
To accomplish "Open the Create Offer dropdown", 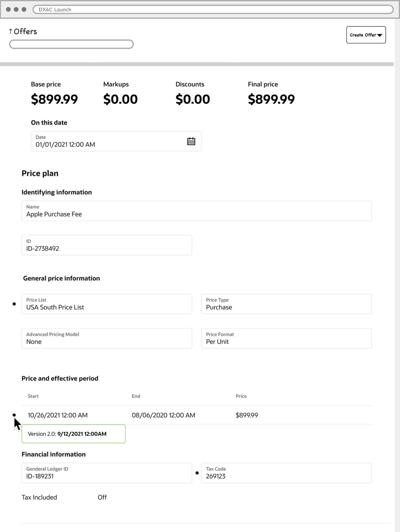I will (366, 35).
